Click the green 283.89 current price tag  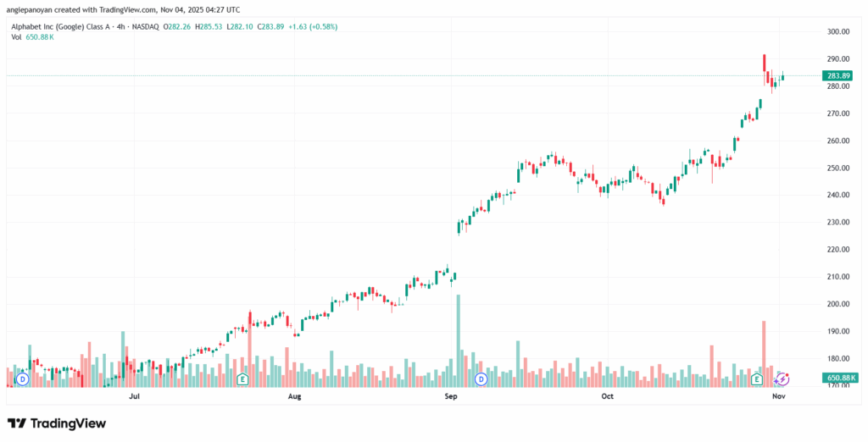pos(837,76)
